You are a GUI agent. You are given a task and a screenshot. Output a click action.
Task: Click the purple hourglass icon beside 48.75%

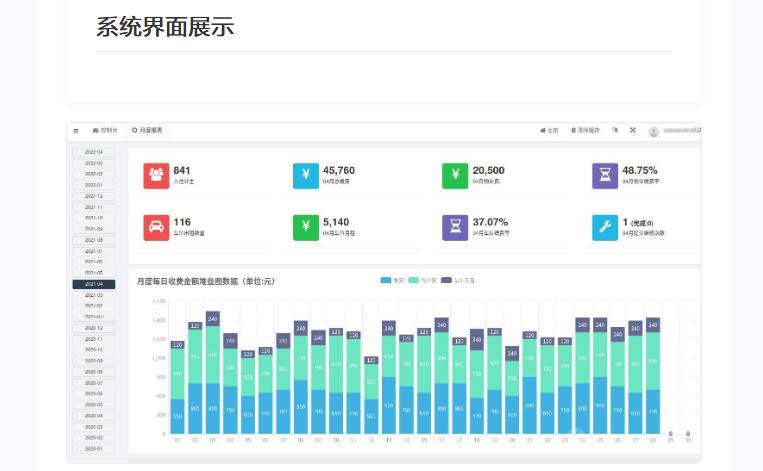(605, 176)
